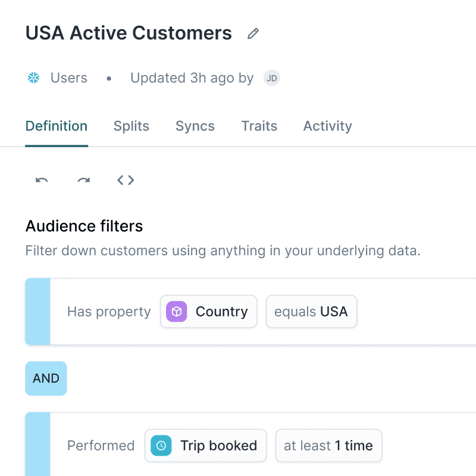View the Activity tab
The height and width of the screenshot is (476, 476).
click(327, 126)
